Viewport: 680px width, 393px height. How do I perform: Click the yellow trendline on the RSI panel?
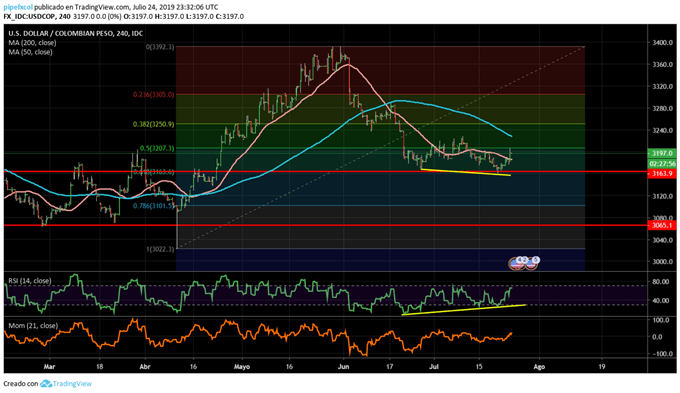tap(463, 310)
